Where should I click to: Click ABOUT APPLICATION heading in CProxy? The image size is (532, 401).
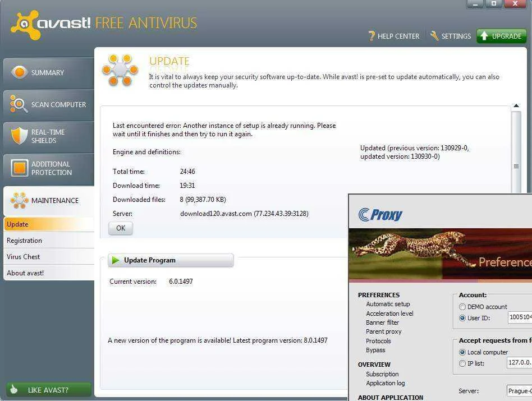click(x=391, y=397)
